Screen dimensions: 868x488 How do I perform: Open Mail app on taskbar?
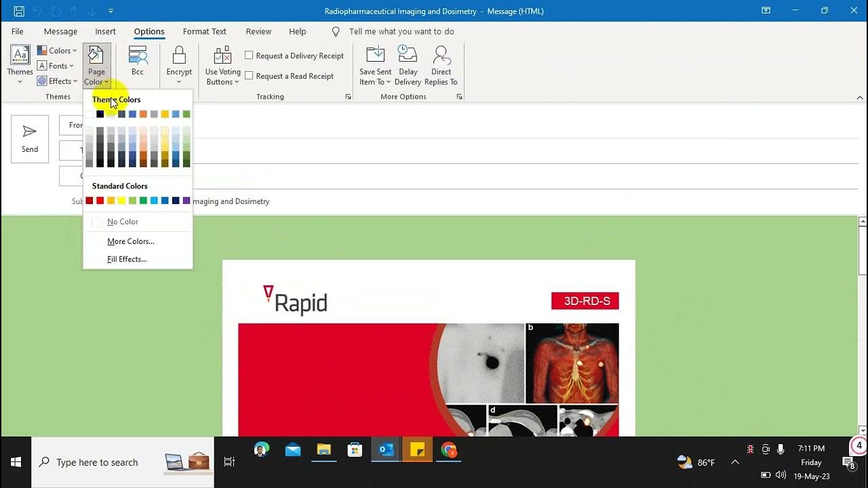click(293, 450)
